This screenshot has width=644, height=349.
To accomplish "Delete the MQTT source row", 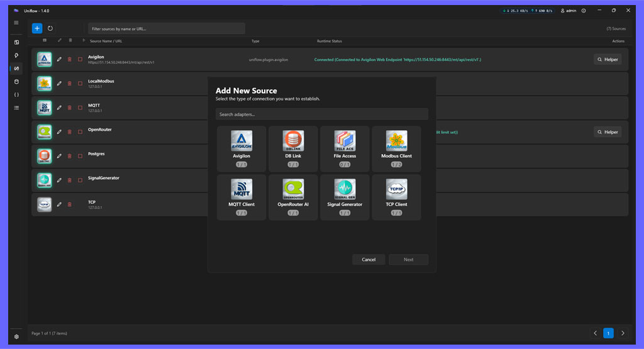I will pos(69,108).
